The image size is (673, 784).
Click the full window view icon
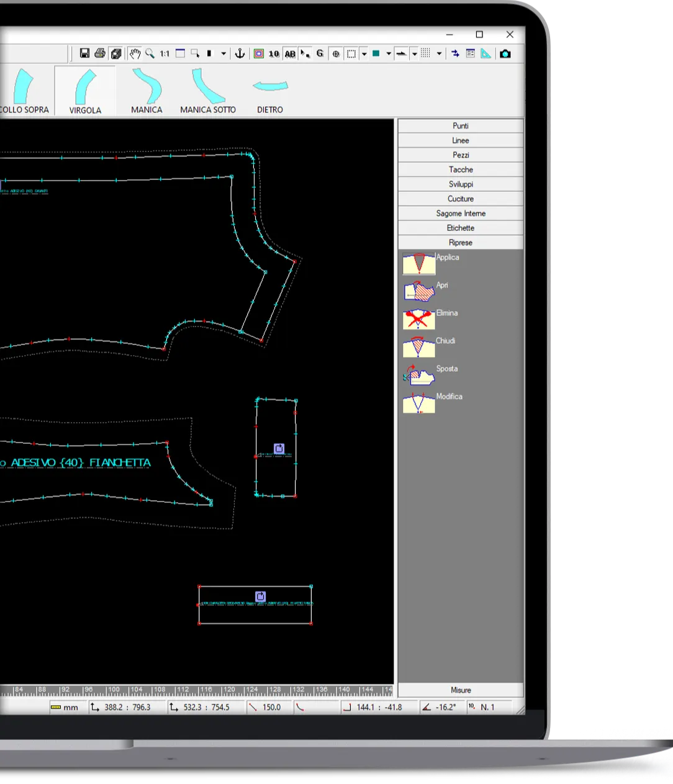[180, 53]
